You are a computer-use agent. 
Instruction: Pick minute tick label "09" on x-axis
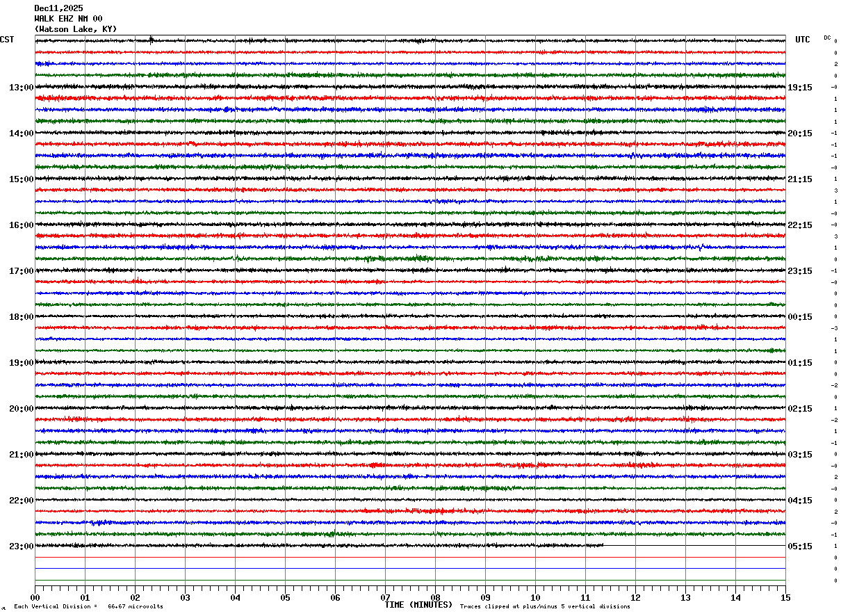[485, 597]
